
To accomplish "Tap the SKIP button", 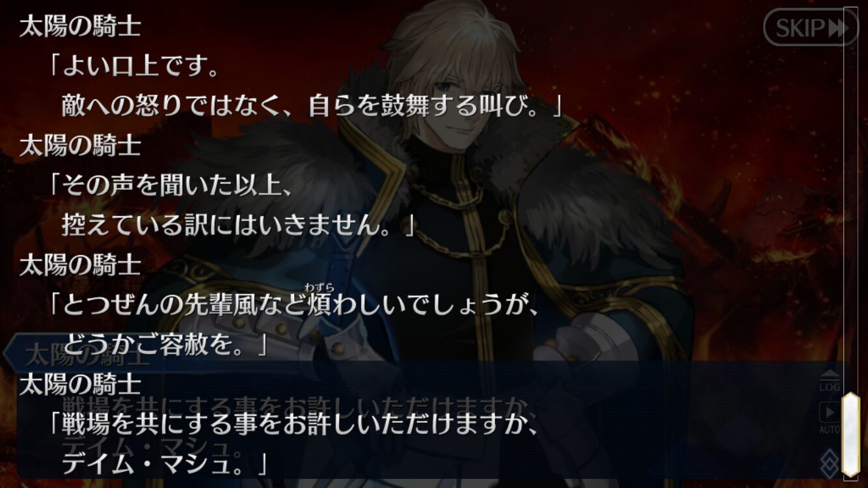I will coord(810,27).
